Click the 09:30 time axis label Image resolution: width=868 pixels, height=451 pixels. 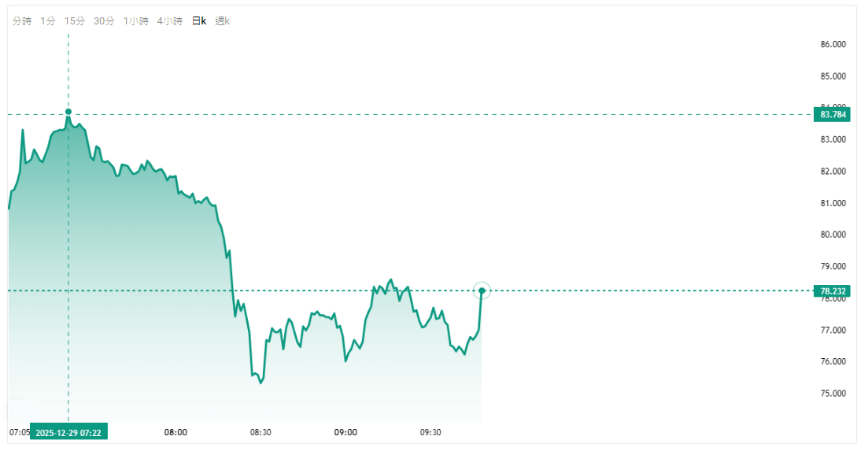(430, 432)
